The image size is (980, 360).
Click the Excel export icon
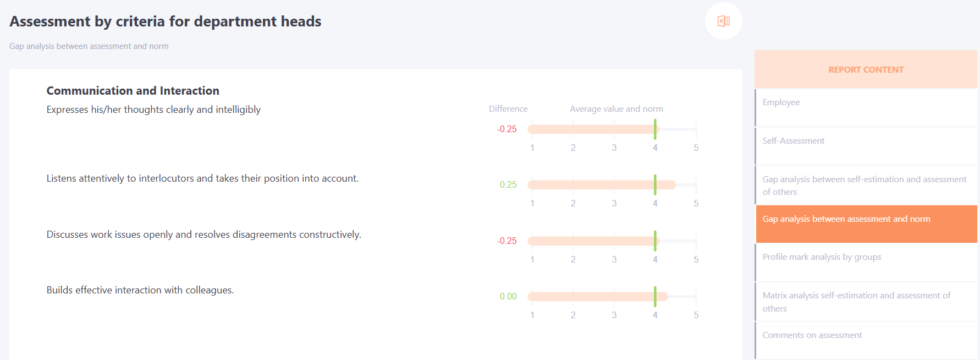(x=724, y=21)
